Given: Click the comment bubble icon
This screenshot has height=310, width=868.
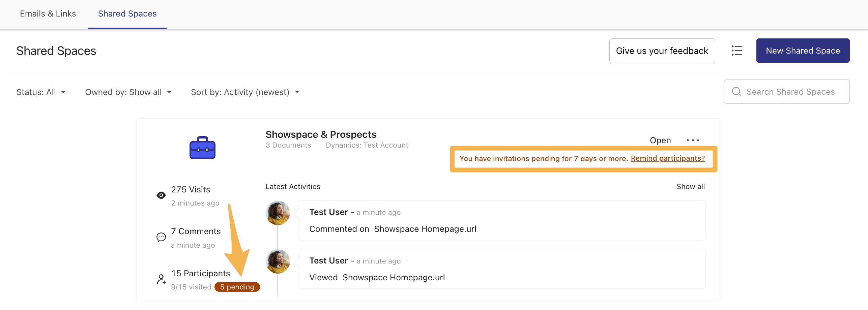Looking at the screenshot, I should click(161, 237).
